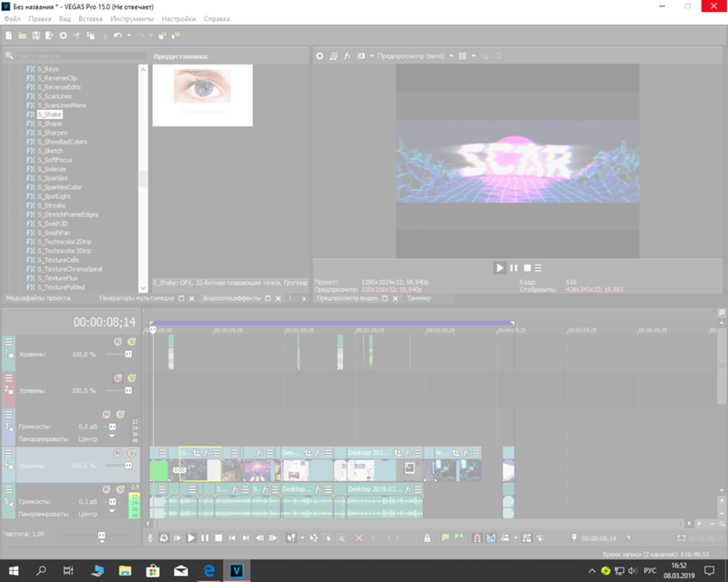728x582 pixels.
Task: Click the Windows Store icon in taskbar
Action: click(154, 570)
